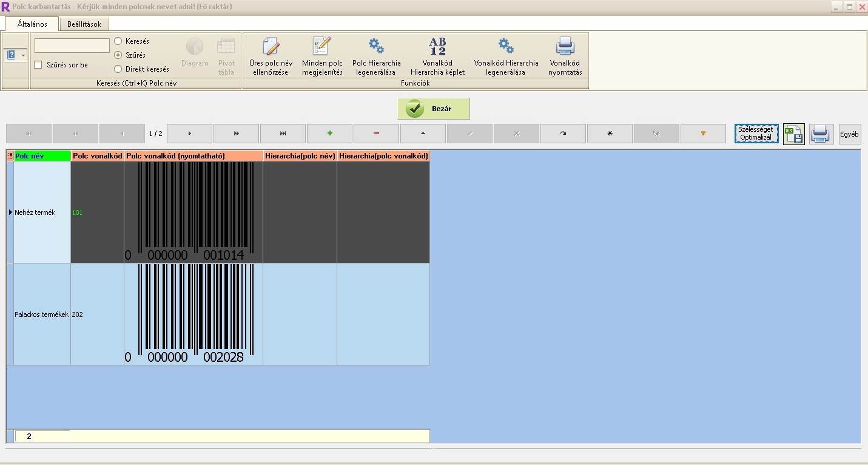This screenshot has height=465, width=868.
Task: Open Üres polc név ellenőrzése function
Action: click(271, 56)
